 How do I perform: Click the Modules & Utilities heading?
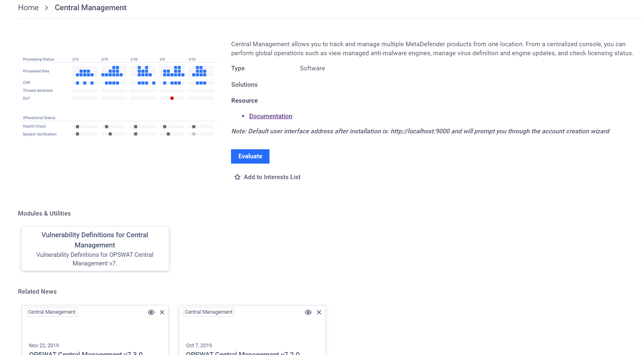45,213
